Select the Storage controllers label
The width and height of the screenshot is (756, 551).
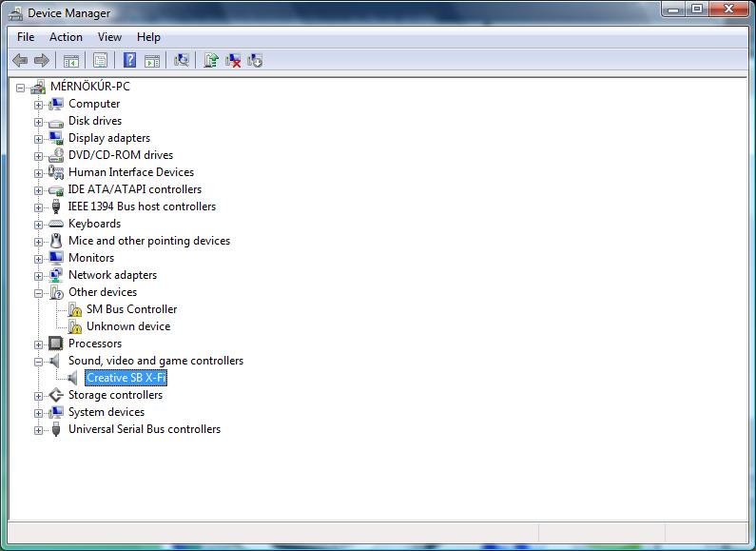(x=116, y=395)
